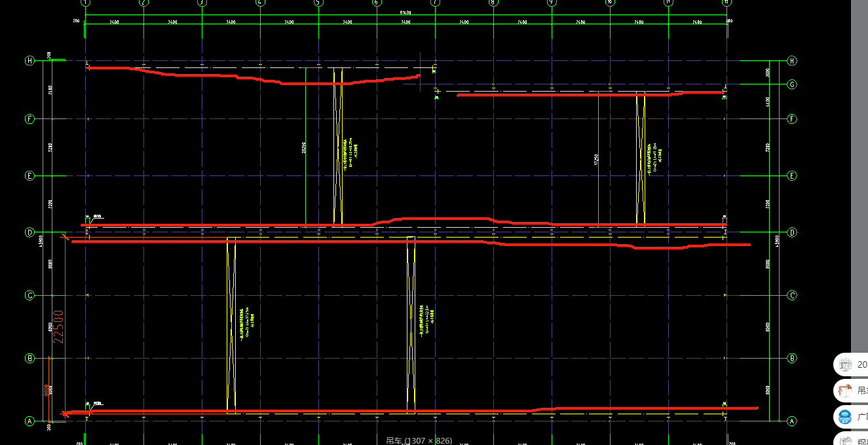Select the 81400 overall dimension at top
The height and width of the screenshot is (445, 868).
(x=406, y=12)
